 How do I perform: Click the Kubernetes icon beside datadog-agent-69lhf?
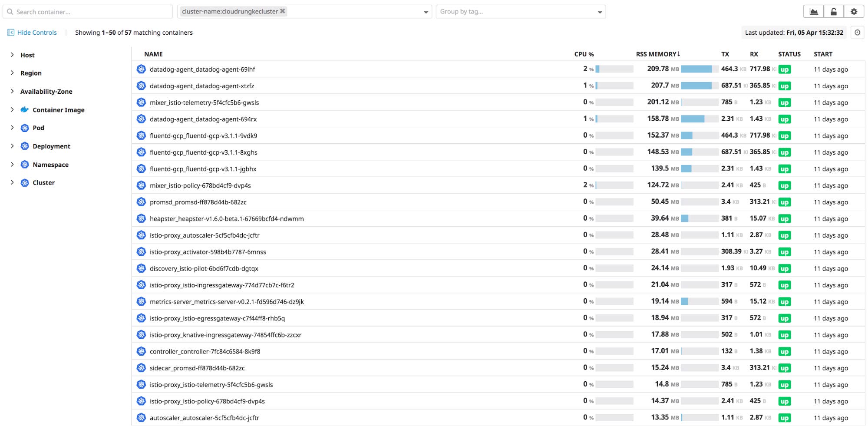click(141, 69)
